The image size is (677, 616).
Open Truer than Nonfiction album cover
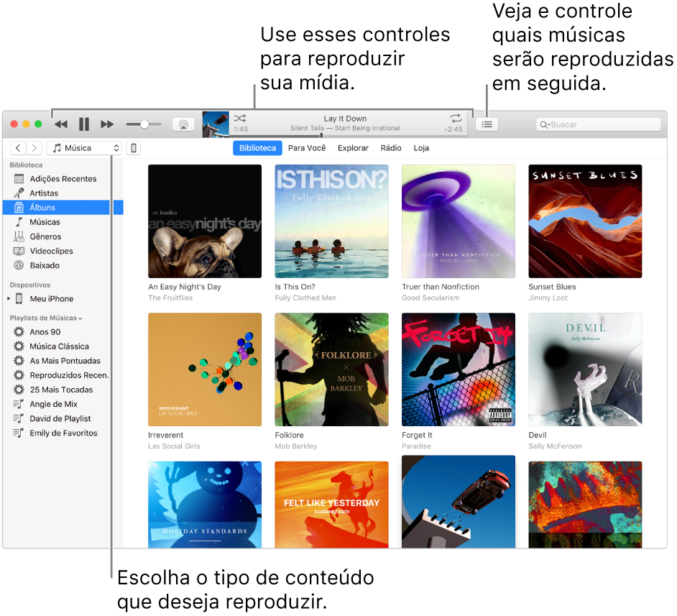pos(459,221)
